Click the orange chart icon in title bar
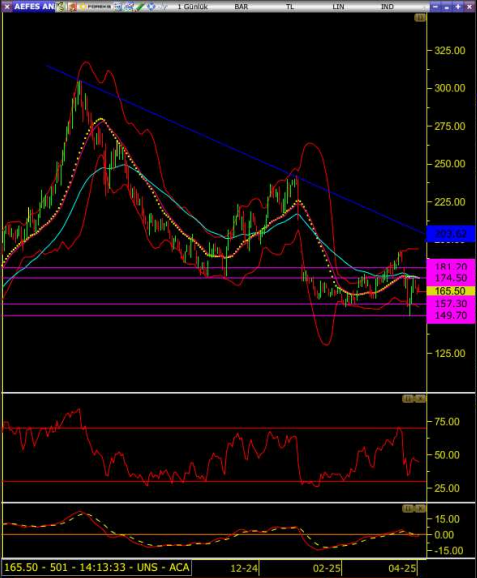 72,7
